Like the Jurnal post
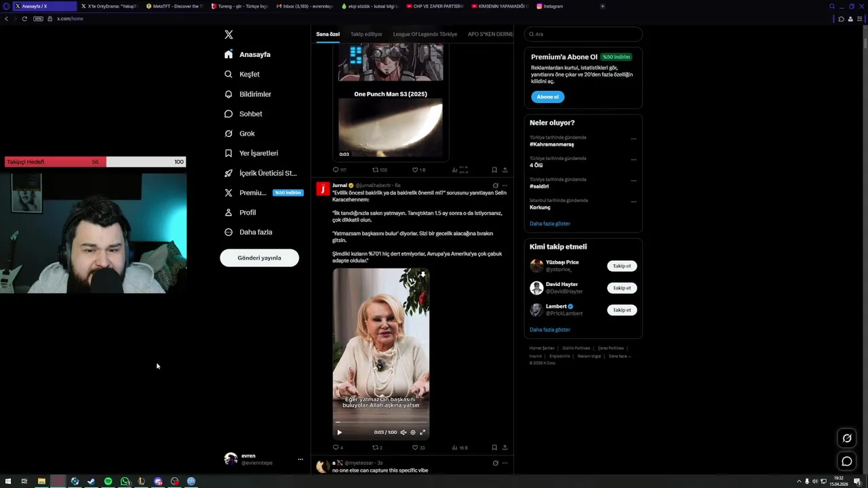 [x=418, y=447]
